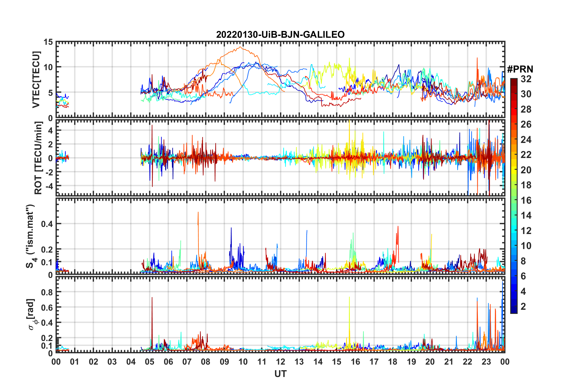Image resolution: width=561 pixels, height=392 pixels.
Task: Click x-axis hour label 17
Action: (x=374, y=362)
